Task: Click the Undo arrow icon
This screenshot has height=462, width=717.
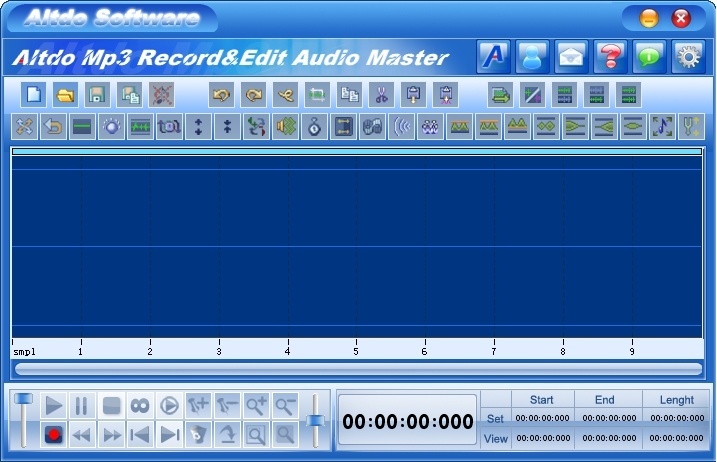Action: pyautogui.click(x=221, y=95)
